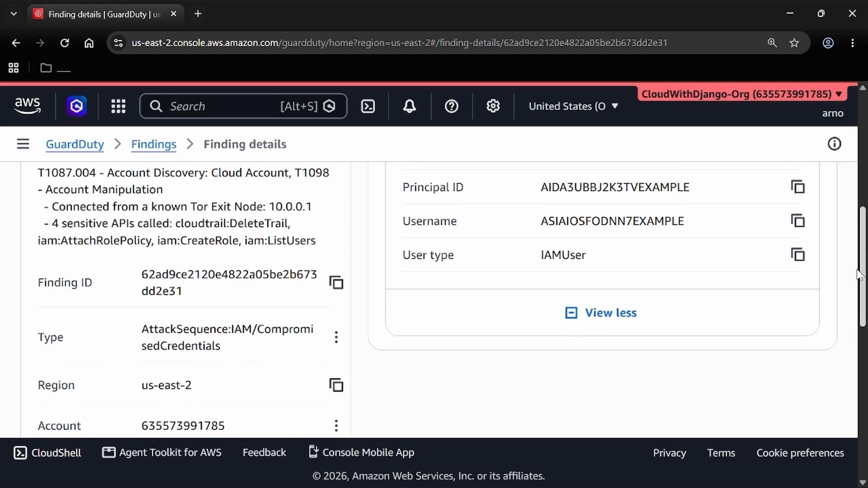Viewport: 868px width, 488px height.
Task: Open the Privacy footer link
Action: pyautogui.click(x=670, y=453)
